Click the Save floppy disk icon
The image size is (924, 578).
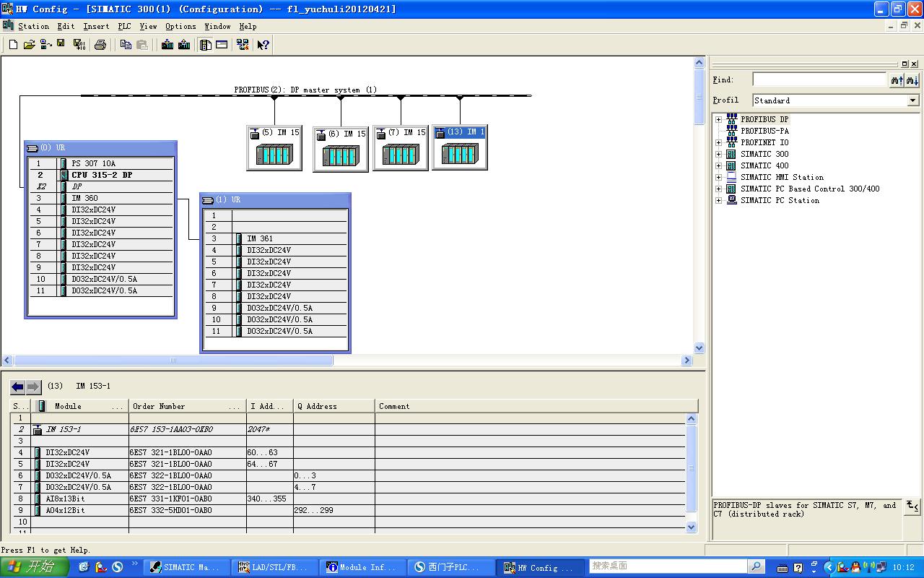pyautogui.click(x=62, y=45)
